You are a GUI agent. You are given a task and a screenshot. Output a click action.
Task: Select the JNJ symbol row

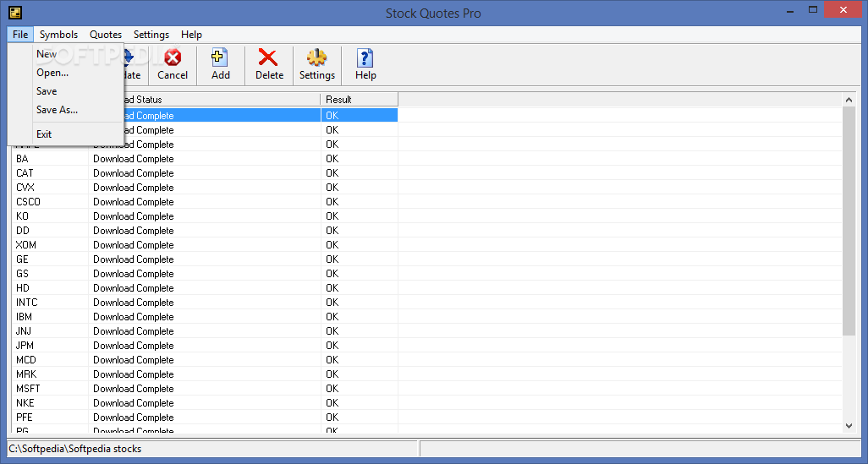tap(205, 331)
